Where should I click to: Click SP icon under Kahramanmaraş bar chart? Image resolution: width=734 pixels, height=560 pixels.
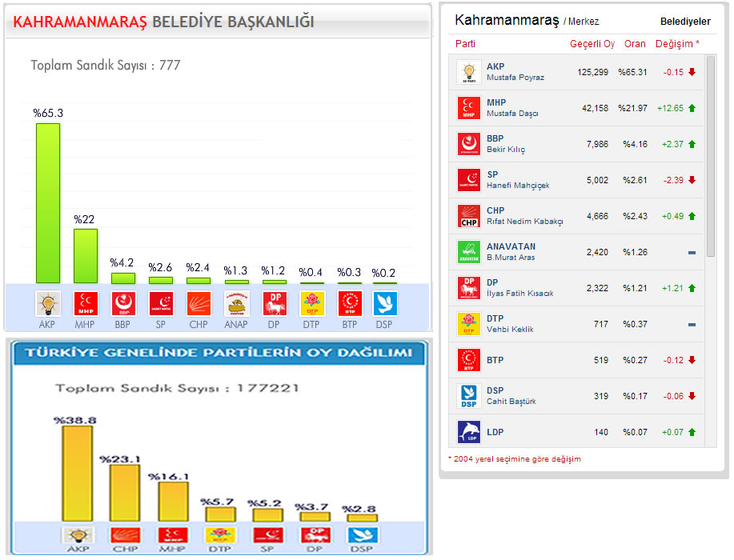[x=161, y=304]
